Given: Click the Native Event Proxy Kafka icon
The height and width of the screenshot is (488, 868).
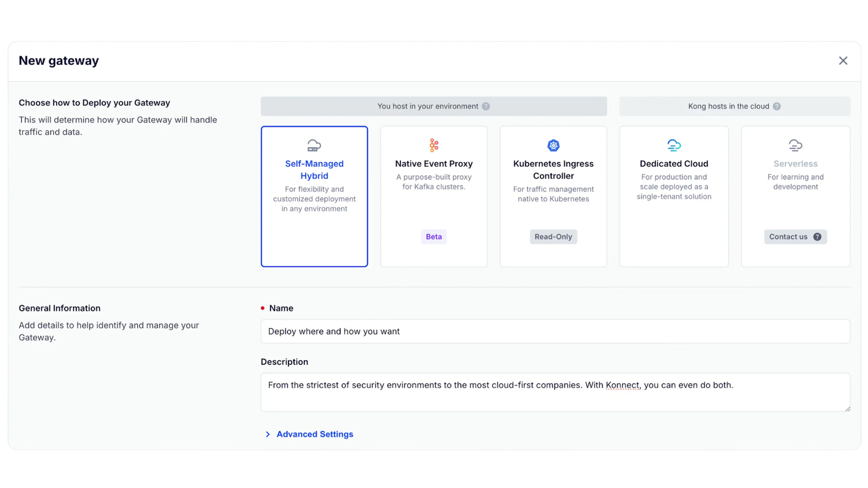Looking at the screenshot, I should [x=434, y=145].
